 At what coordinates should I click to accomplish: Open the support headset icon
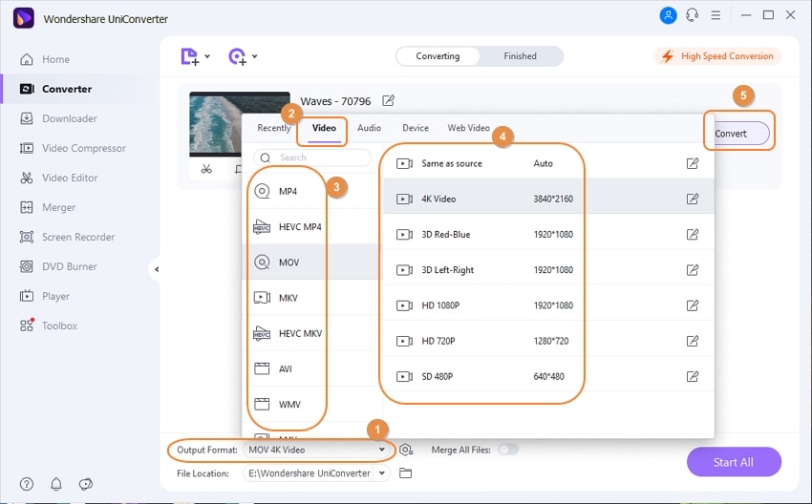(692, 15)
